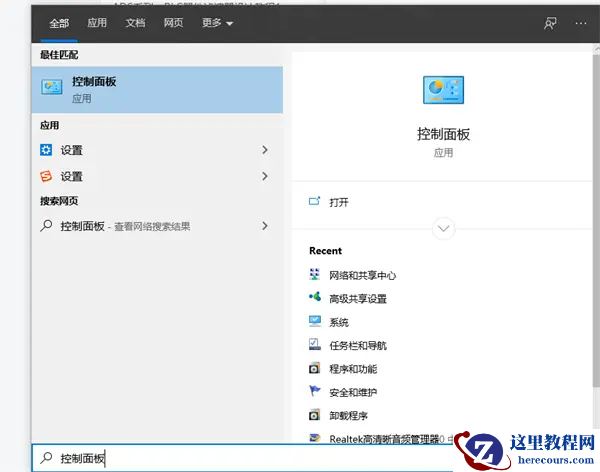Image resolution: width=600 pixels, height=472 pixels.
Task: Switch to the 全部 tab
Action: [59, 23]
